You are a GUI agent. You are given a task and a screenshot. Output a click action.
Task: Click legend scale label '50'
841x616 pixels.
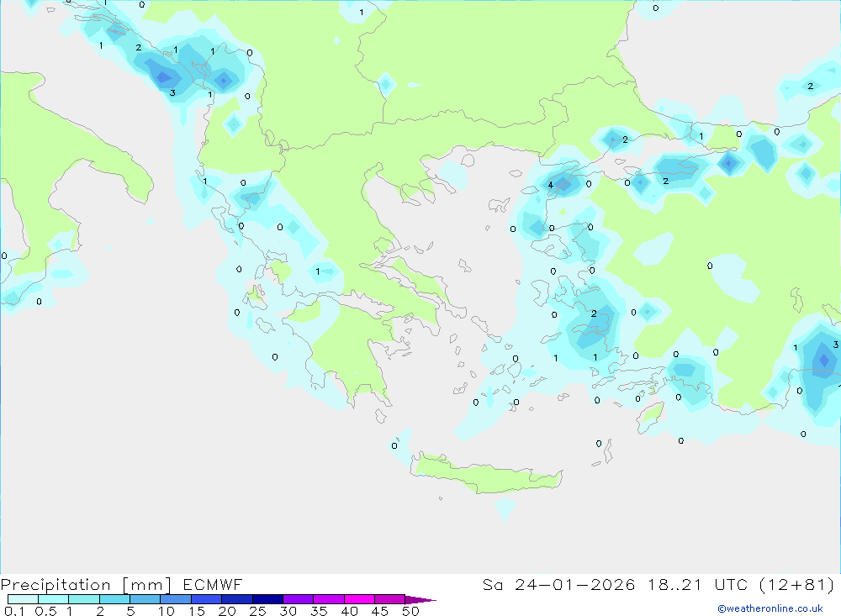pyautogui.click(x=410, y=611)
